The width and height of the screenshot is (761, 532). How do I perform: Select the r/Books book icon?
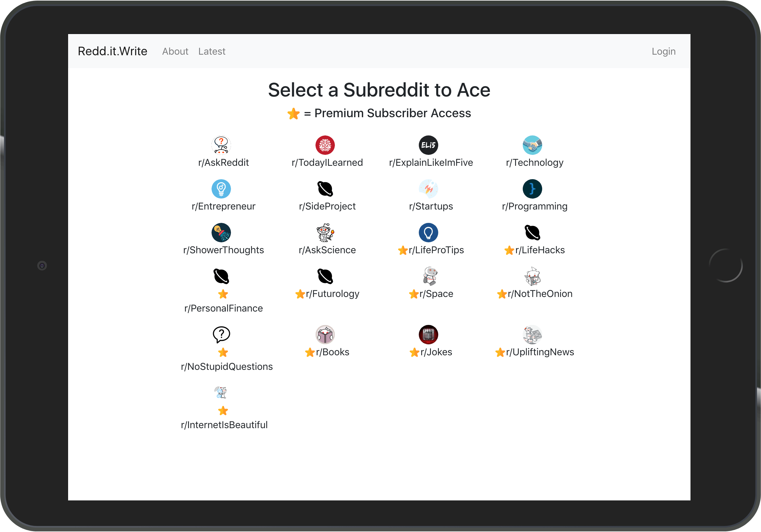tap(325, 335)
